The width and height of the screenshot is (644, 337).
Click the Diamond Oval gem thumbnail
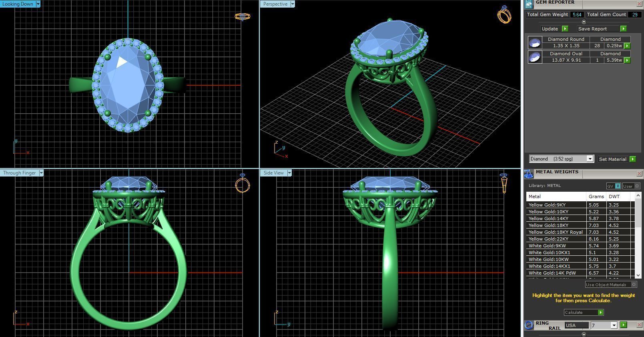tap(535, 57)
